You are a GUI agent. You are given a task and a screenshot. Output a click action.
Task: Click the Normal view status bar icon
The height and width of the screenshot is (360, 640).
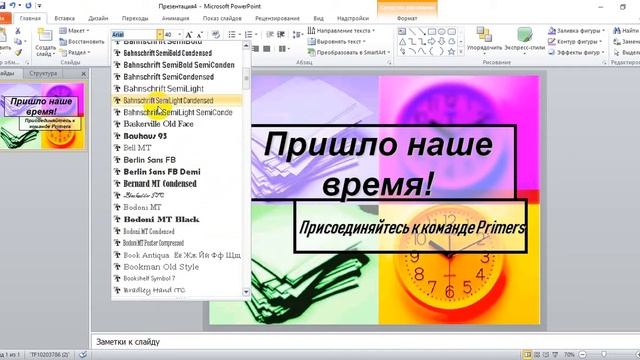(x=527, y=354)
